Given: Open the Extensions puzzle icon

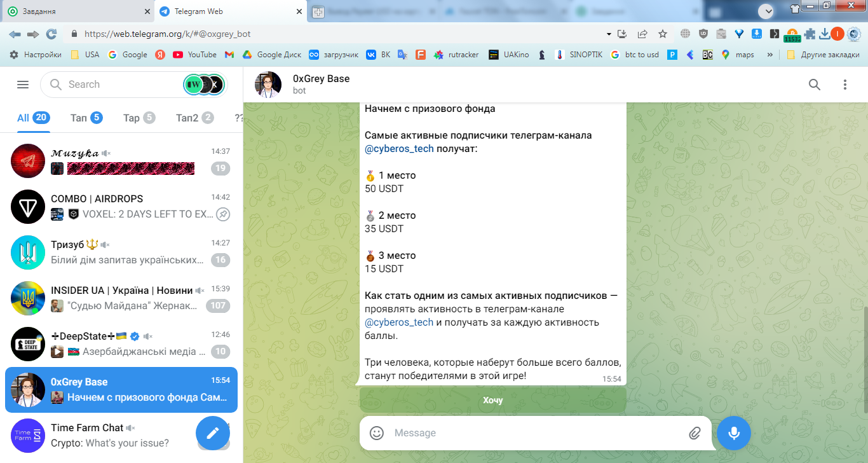Looking at the screenshot, I should click(810, 34).
